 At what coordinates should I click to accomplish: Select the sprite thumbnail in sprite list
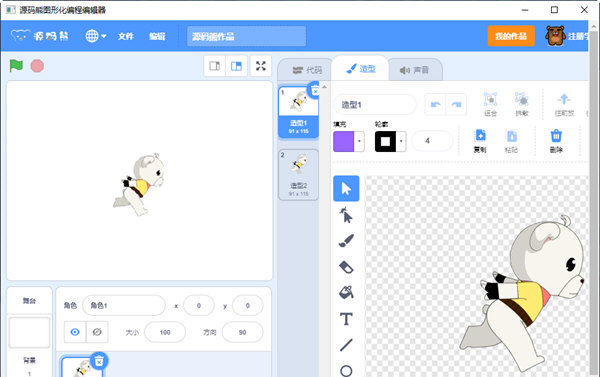coord(82,368)
